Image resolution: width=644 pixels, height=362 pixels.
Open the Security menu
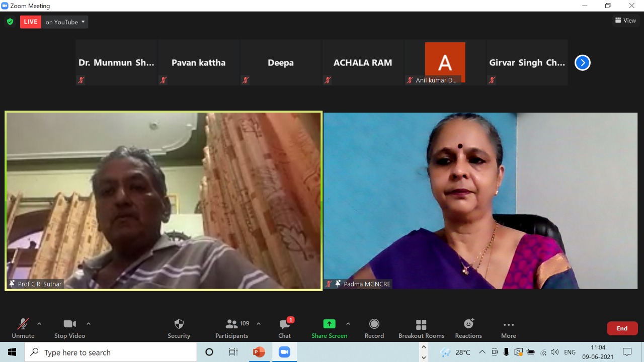(x=179, y=328)
